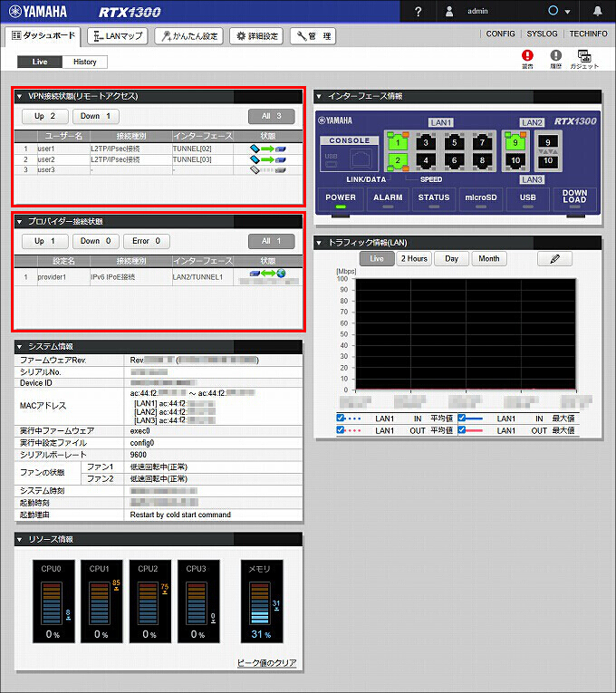
Task: Uncheck LAN1 IN average (平均値) checkbox
Action: click(x=341, y=418)
